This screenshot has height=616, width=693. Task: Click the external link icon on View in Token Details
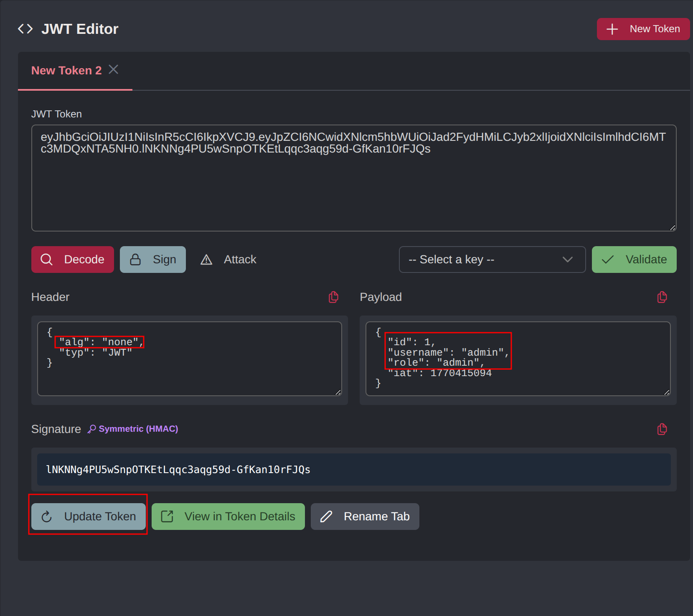pos(167,517)
